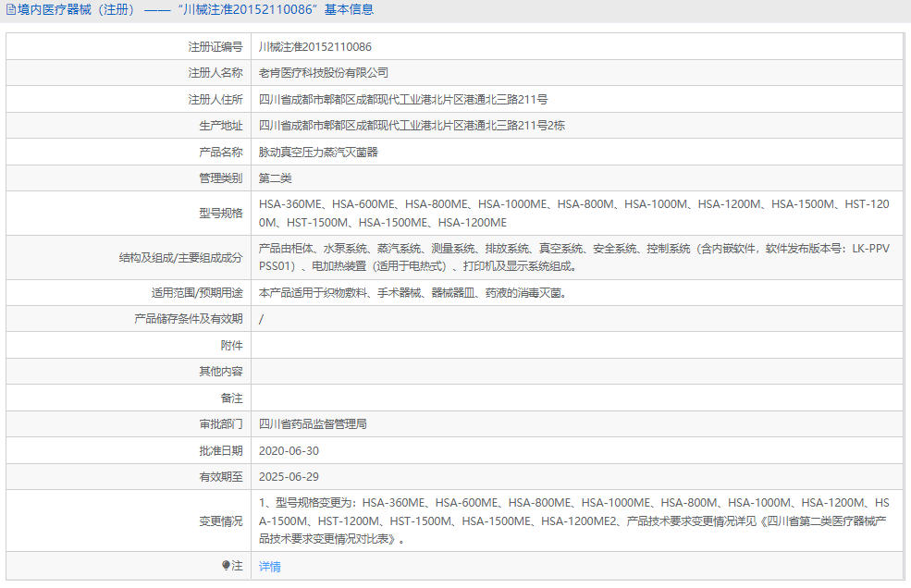Select the 注册人住所 address value ending 211号
911x588 pixels.
click(x=402, y=99)
